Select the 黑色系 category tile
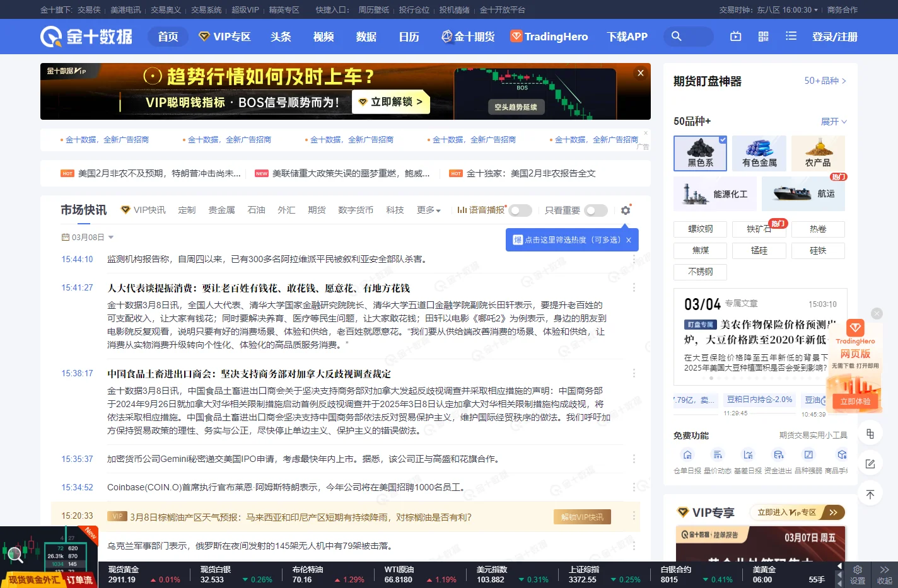The width and height of the screenshot is (898, 588). coord(700,153)
